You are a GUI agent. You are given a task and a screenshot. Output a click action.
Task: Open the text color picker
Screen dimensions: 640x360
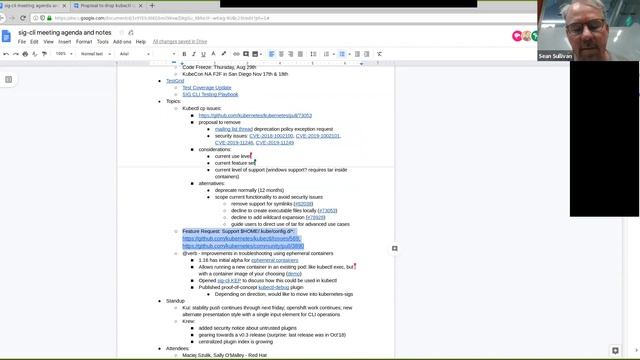click(213, 54)
